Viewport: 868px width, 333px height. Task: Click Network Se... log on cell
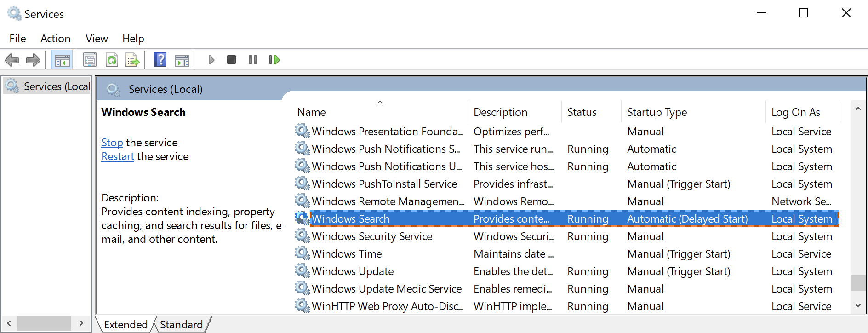801,201
